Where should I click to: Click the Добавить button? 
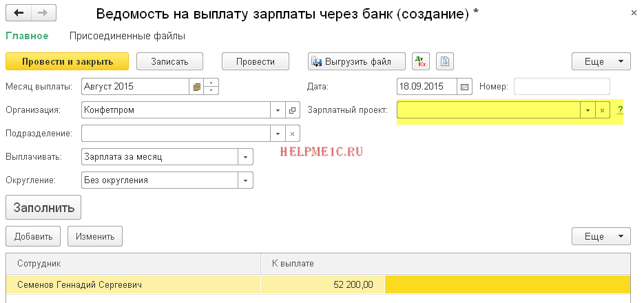(x=33, y=236)
